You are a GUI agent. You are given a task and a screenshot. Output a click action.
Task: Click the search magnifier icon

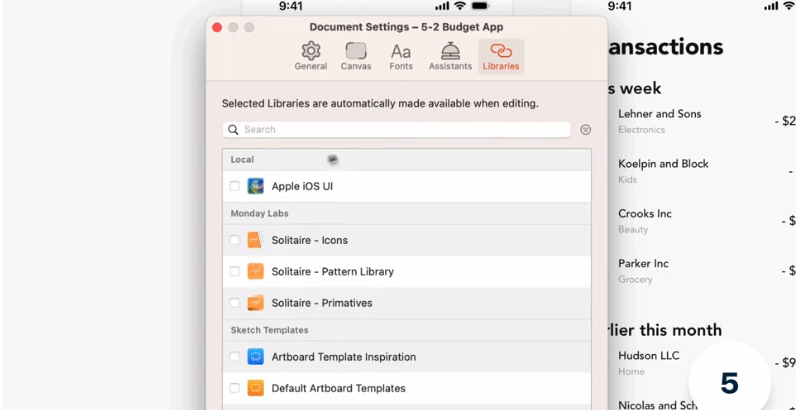(x=233, y=130)
